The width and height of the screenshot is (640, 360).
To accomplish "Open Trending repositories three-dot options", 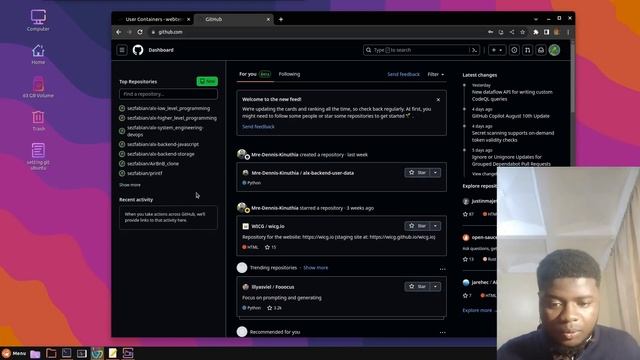I will pos(442,269).
